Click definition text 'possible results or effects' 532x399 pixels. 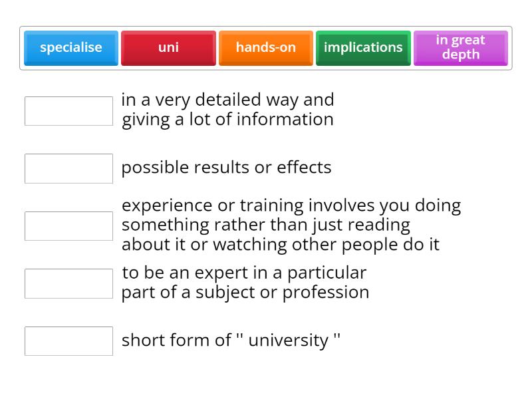coord(226,168)
